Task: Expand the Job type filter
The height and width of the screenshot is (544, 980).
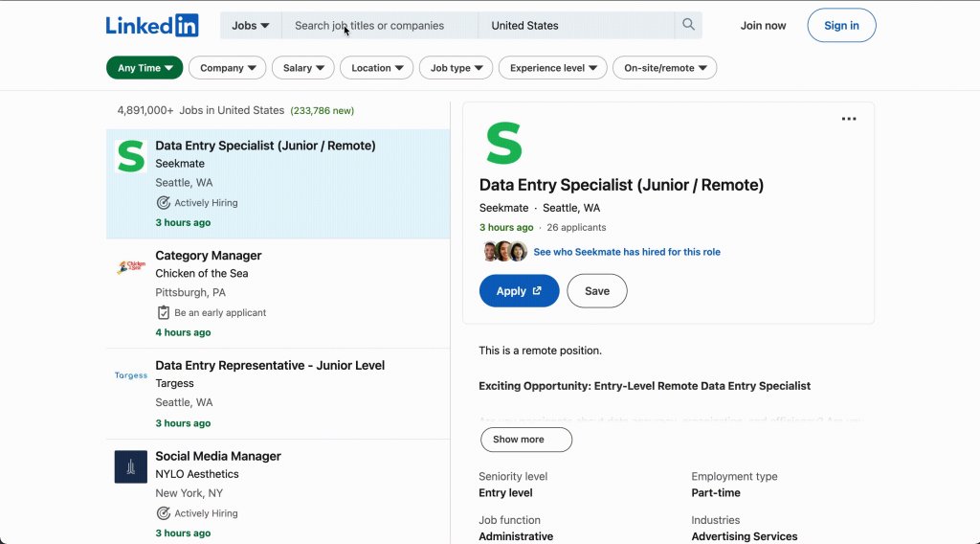Action: (457, 68)
